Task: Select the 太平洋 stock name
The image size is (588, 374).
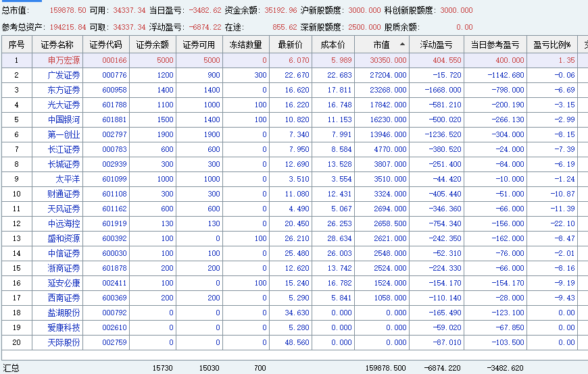Action: [68, 179]
